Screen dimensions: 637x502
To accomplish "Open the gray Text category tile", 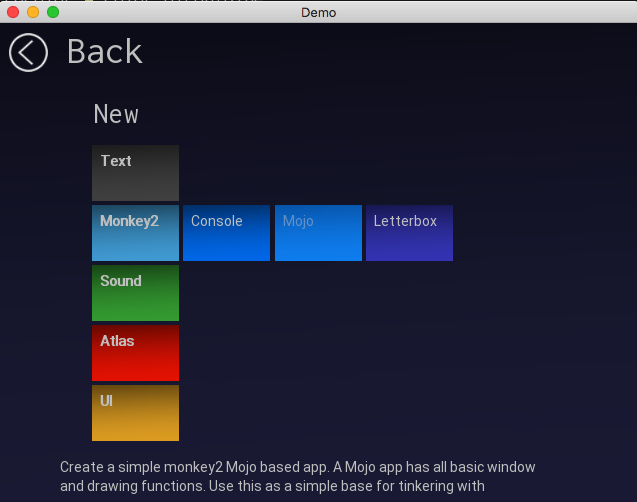I will point(135,173).
